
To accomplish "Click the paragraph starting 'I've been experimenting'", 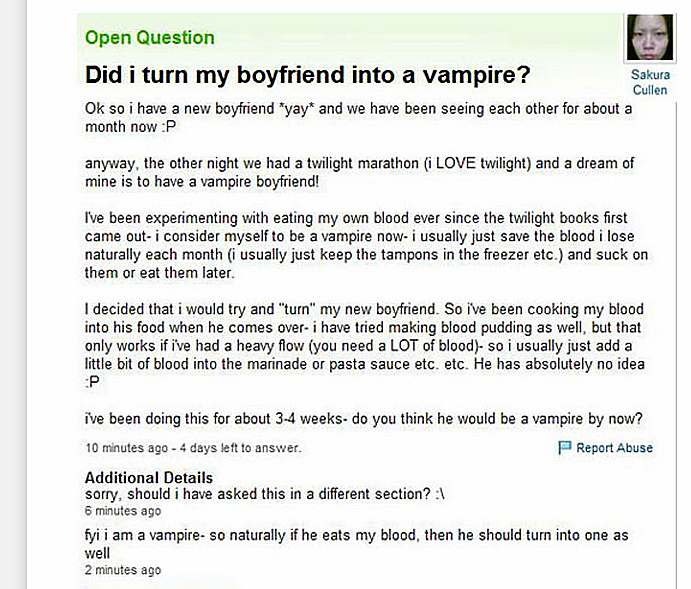I will 366,245.
